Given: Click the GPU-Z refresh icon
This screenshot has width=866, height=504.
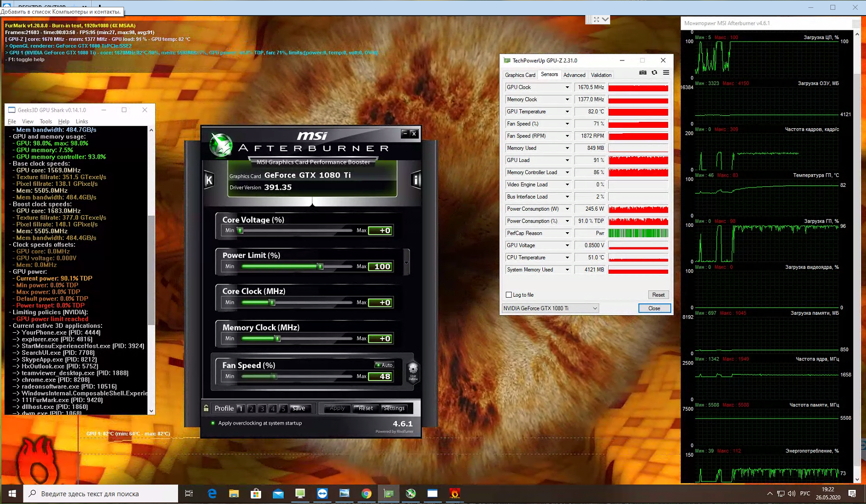Looking at the screenshot, I should [x=655, y=73].
